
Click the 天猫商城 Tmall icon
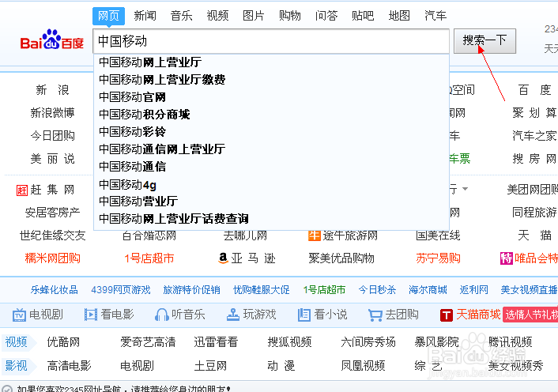point(447,315)
